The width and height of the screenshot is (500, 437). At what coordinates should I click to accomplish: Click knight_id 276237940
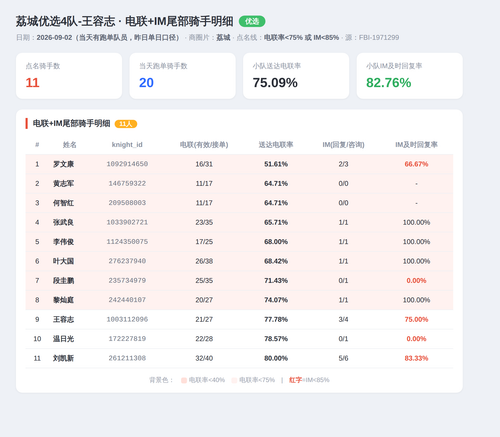pyautogui.click(x=127, y=261)
